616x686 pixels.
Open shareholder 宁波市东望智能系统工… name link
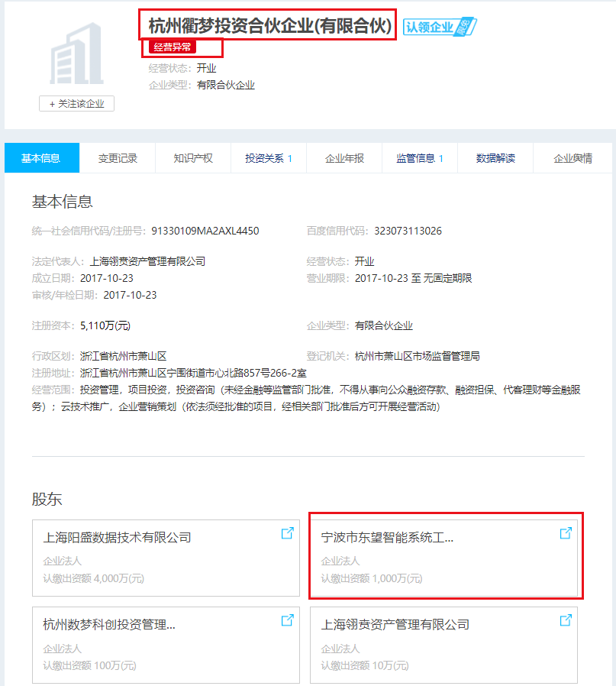coord(387,537)
